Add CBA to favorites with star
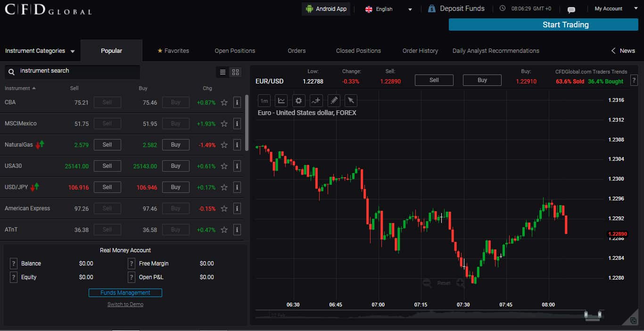The height and width of the screenshot is (331, 644). pyautogui.click(x=224, y=102)
